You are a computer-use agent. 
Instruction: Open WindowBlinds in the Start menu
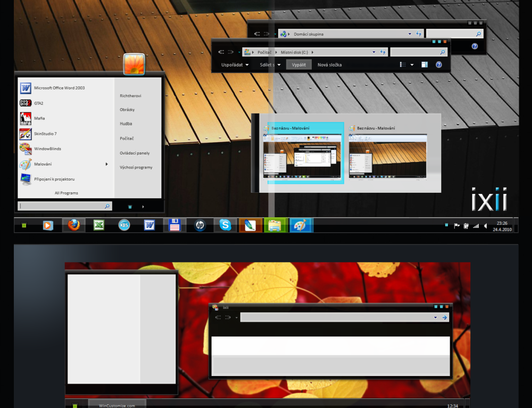[x=47, y=149]
